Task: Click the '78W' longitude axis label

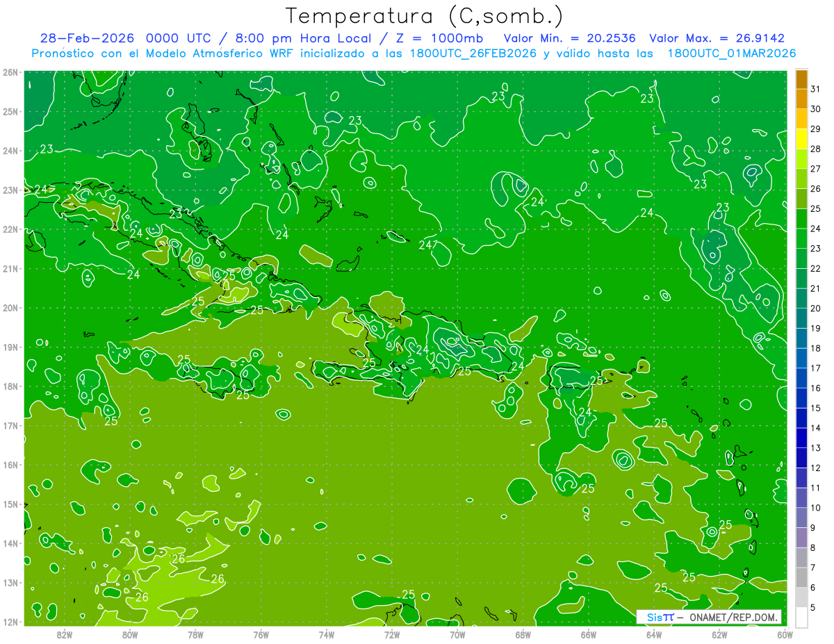Action: 195,634
